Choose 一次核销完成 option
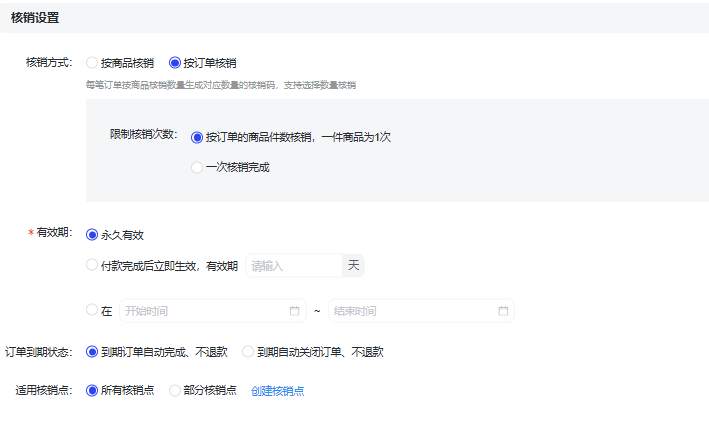This screenshot has height=426, width=709. click(197, 167)
